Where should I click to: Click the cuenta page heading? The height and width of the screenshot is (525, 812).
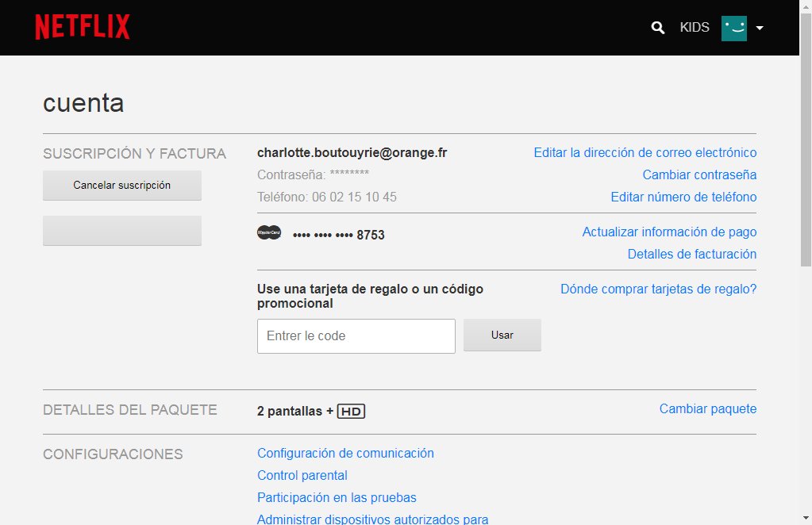83,103
